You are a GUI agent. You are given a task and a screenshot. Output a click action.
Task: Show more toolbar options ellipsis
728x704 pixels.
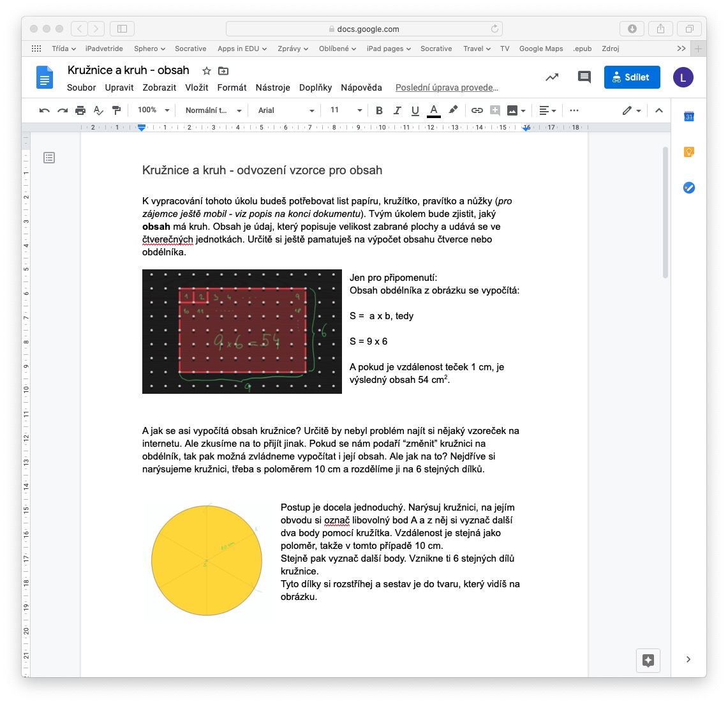coord(574,110)
